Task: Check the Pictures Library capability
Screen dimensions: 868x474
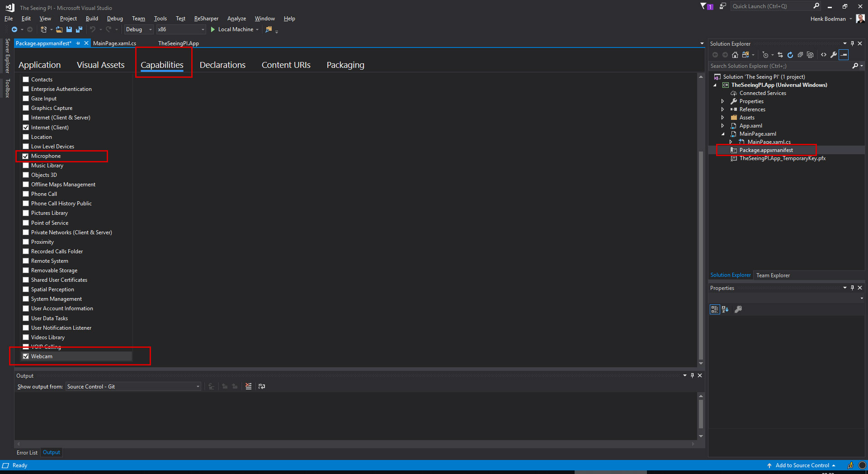Action: 26,213
